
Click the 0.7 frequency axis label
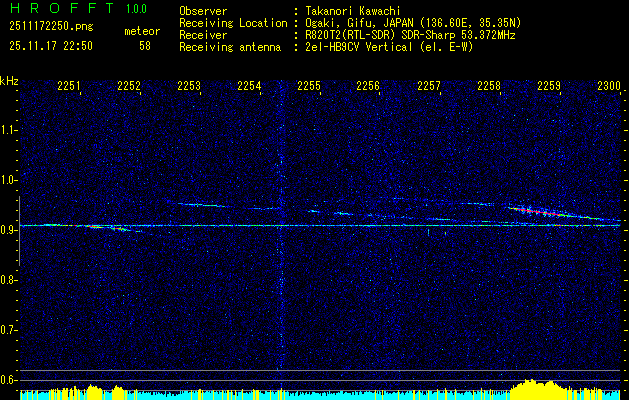point(8,330)
